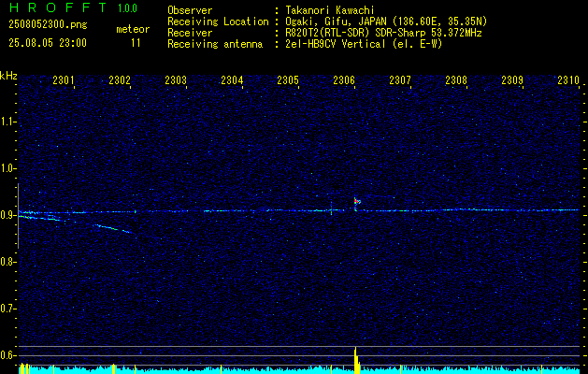Click the 2302 time axis label
The height and width of the screenshot is (374, 588).
(x=120, y=79)
